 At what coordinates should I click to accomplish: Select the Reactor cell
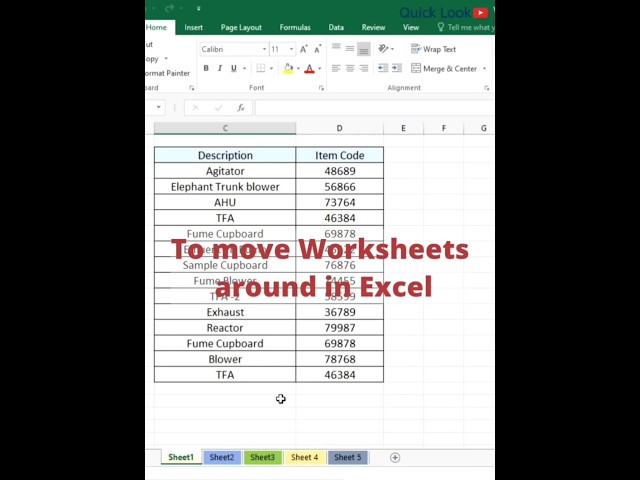tap(225, 328)
